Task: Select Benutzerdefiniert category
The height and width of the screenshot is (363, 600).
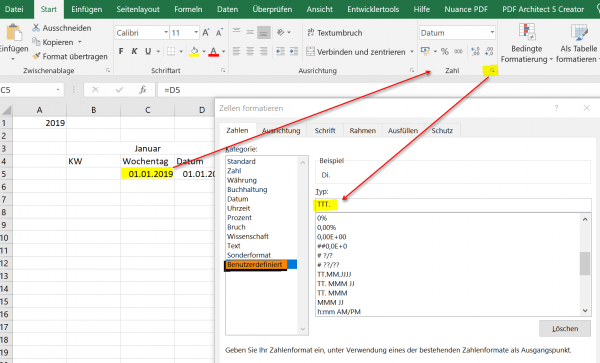Action: (261, 264)
